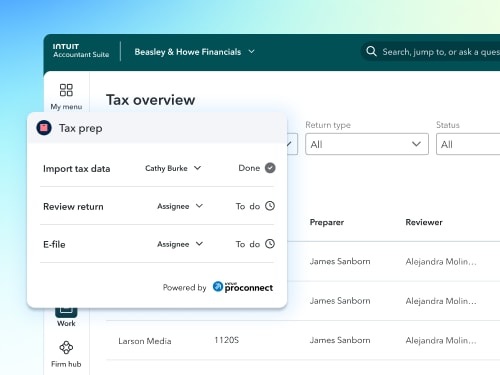Screen dimensions: 500x375
Task: Expand the Beasley & Howe Financials firm switcher
Action: 195,52
